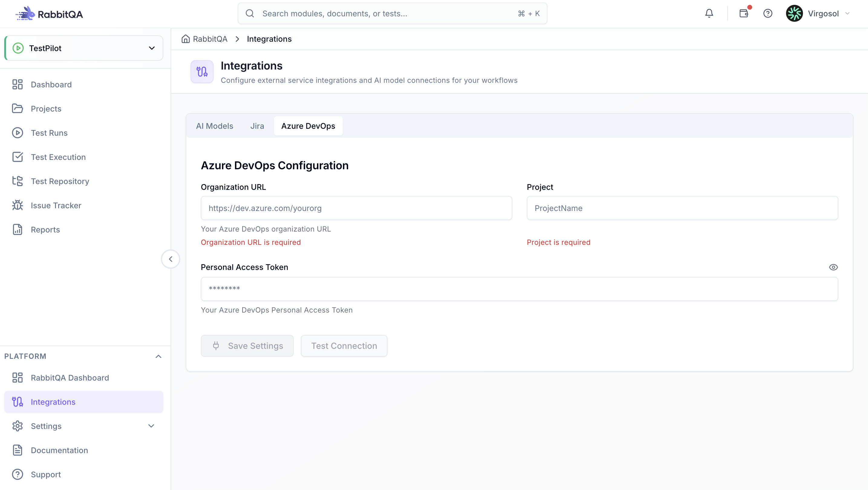868x490 pixels.
Task: Click 'Organization URL is required' error
Action: tap(251, 242)
